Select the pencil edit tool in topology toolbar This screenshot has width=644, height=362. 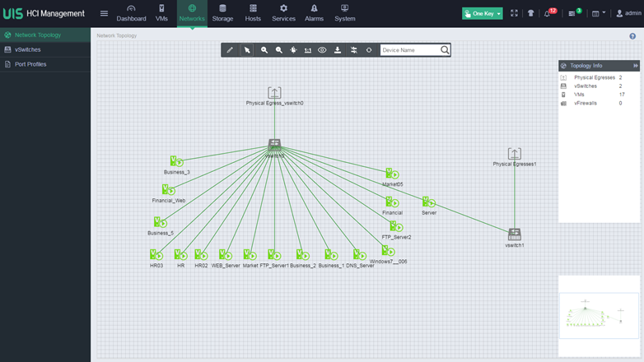231,50
